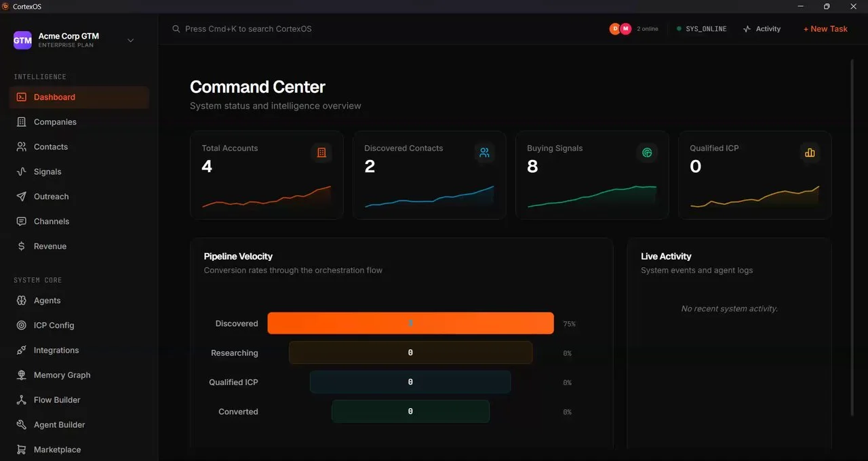The height and width of the screenshot is (461, 868).
Task: Click the magnifier icon in search bar
Action: click(x=176, y=29)
